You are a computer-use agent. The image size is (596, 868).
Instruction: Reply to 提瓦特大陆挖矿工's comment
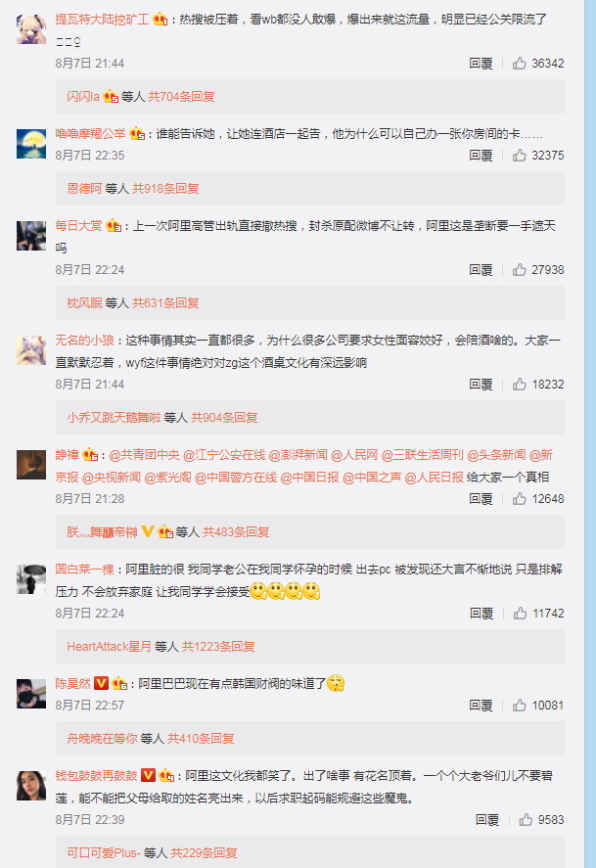point(481,63)
